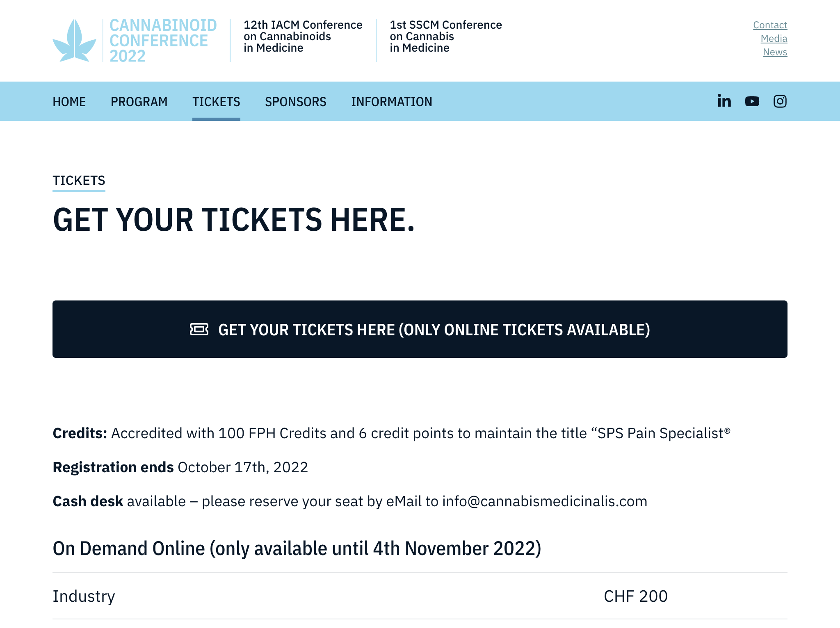Screen dimensions: 840x628
Task: Open the Instagram profile icon
Action: point(780,101)
